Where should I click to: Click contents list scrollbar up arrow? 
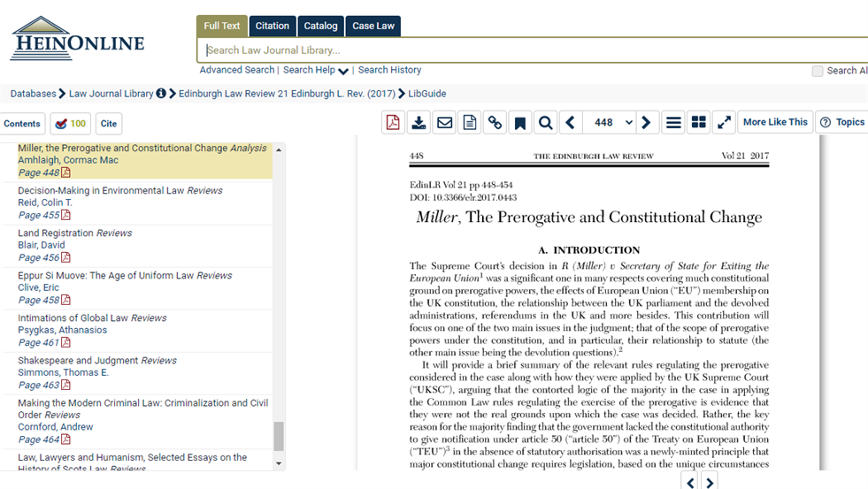point(279,150)
